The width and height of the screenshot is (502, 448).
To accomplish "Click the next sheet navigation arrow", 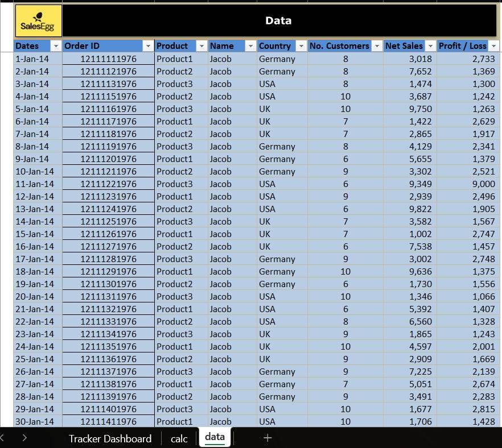I will (24, 438).
